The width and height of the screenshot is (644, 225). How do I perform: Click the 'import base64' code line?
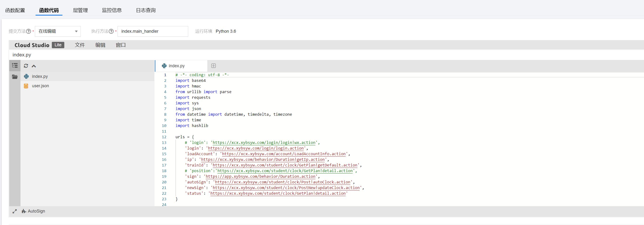coord(191,81)
